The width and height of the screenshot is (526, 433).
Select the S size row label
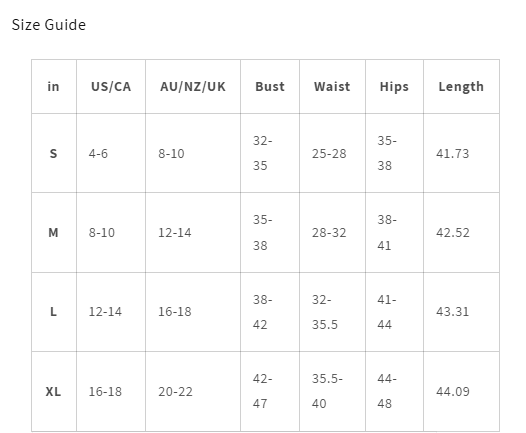tap(53, 153)
